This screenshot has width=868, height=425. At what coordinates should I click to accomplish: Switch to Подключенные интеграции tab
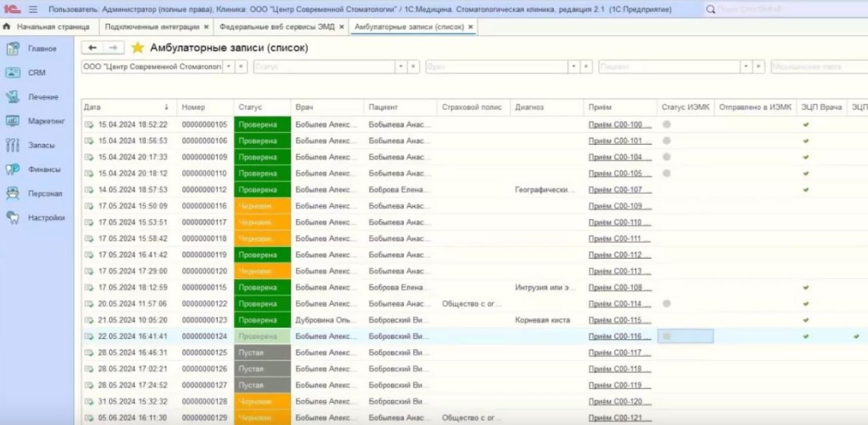[152, 26]
